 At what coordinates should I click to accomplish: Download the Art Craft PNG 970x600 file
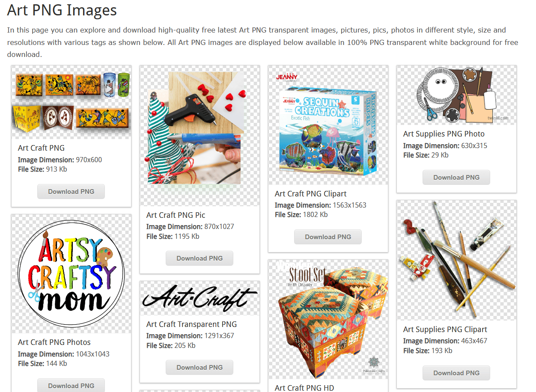coord(71,192)
